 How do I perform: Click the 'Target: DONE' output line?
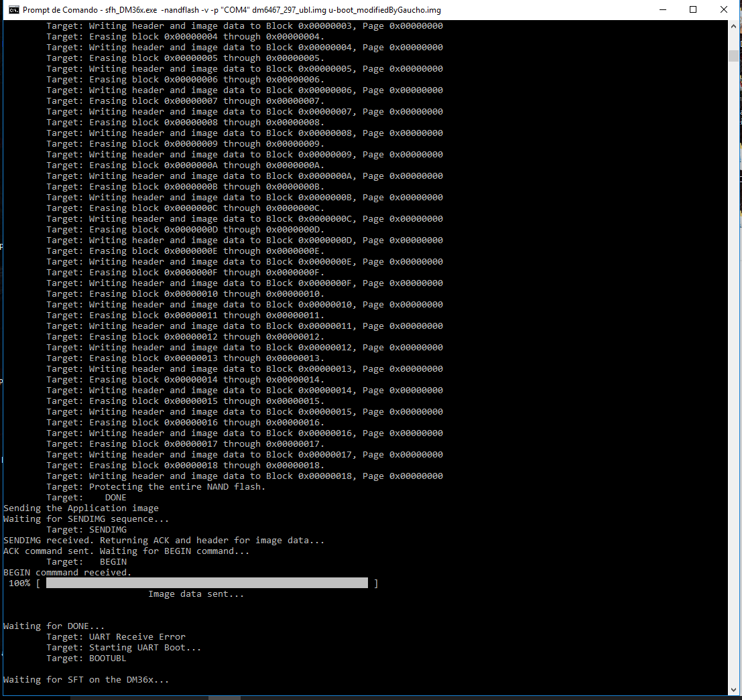point(86,498)
